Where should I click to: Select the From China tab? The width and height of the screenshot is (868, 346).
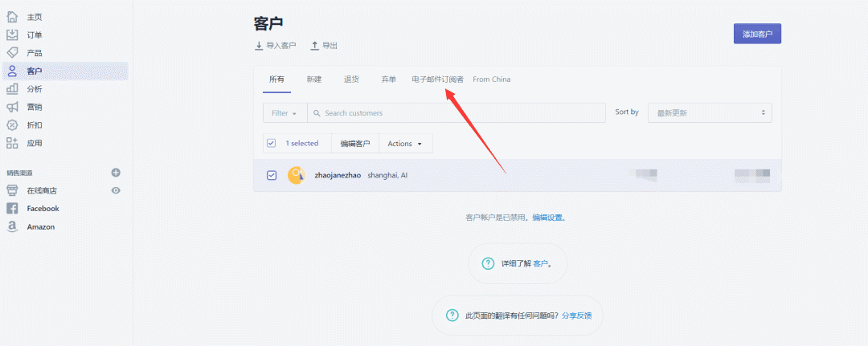(x=491, y=79)
